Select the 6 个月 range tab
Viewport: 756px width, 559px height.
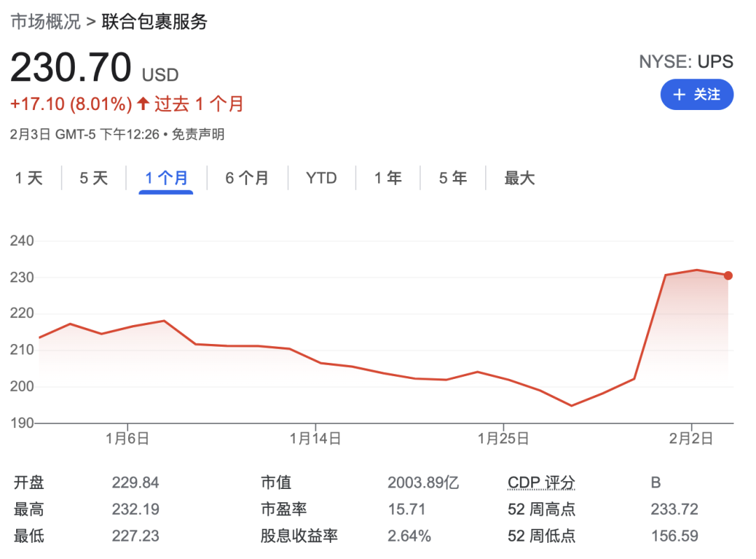pyautogui.click(x=247, y=178)
